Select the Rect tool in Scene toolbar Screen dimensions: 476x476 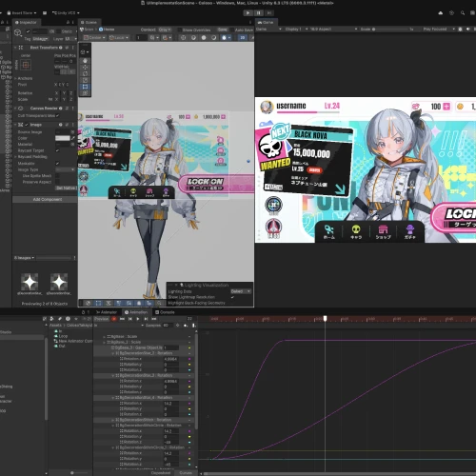point(85,87)
